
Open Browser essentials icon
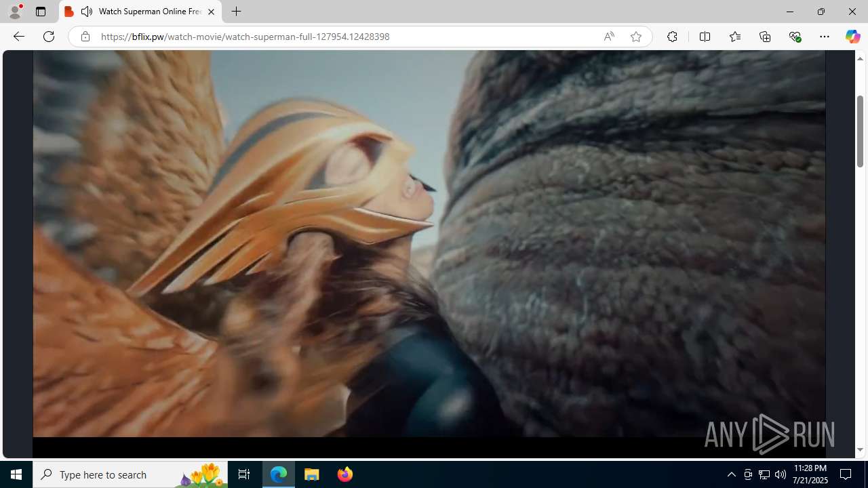795,37
